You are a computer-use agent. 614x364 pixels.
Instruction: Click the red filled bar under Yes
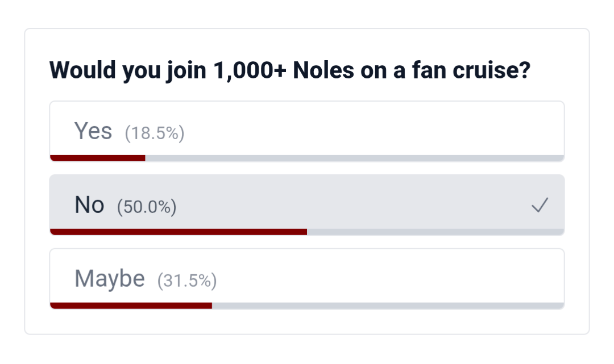97,158
